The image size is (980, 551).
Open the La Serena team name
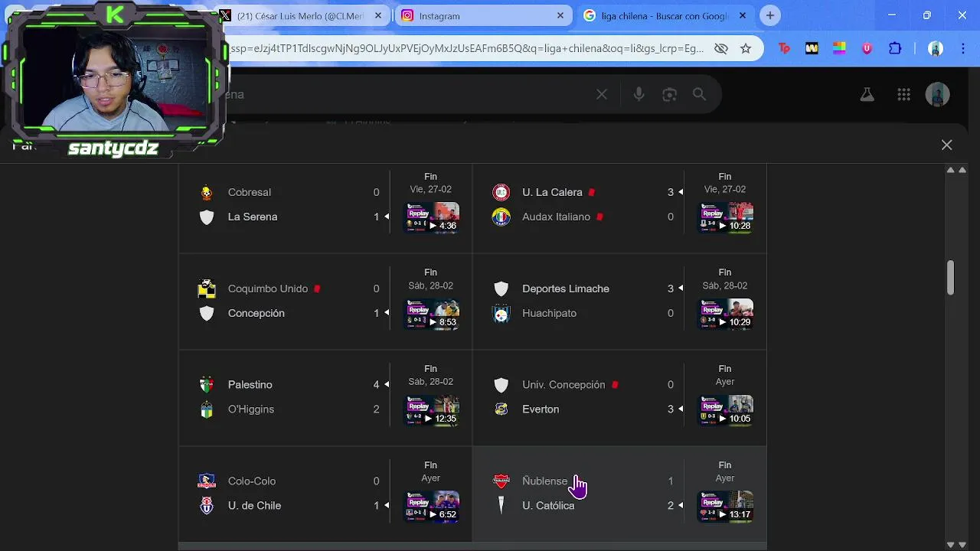253,217
